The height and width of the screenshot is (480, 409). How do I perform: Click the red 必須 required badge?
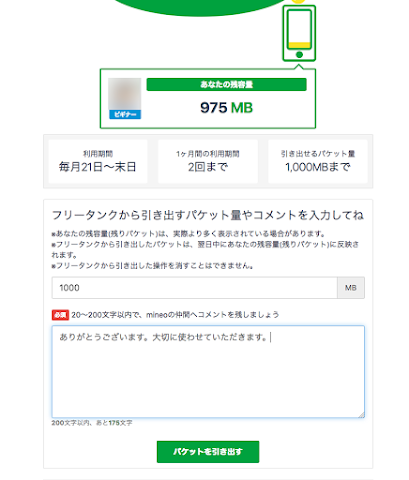[60, 315]
